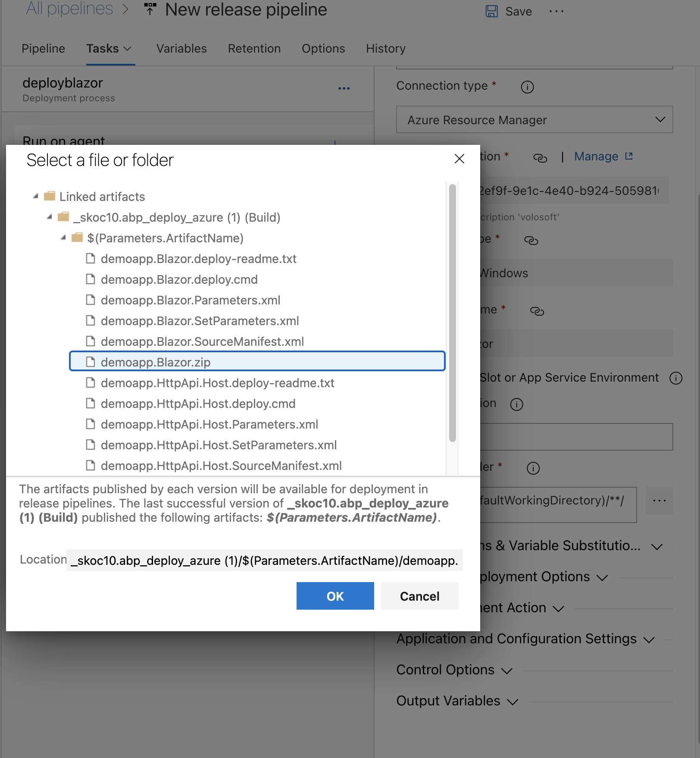Open the Retention tab
Screen dimensions: 700x758
[x=254, y=49]
